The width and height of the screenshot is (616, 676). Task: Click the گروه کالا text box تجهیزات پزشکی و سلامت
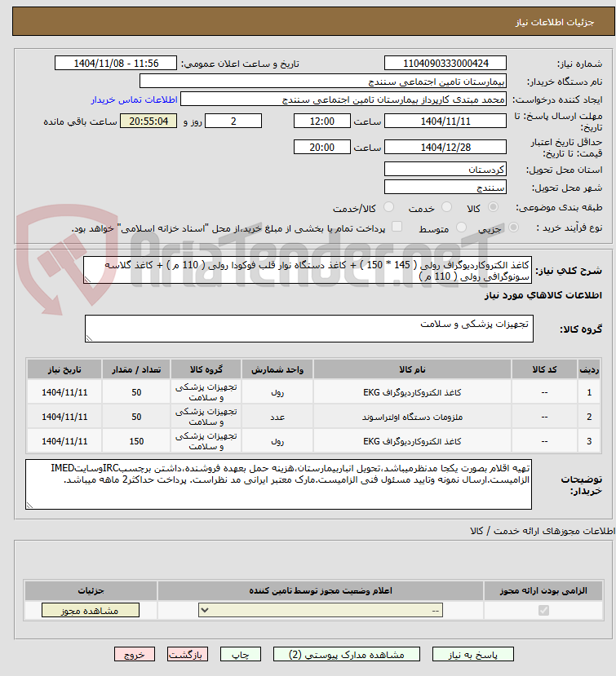[x=309, y=329]
